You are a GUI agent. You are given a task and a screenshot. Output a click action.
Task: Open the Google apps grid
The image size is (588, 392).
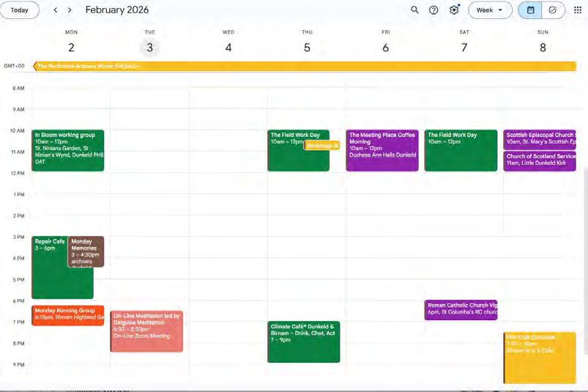[578, 10]
